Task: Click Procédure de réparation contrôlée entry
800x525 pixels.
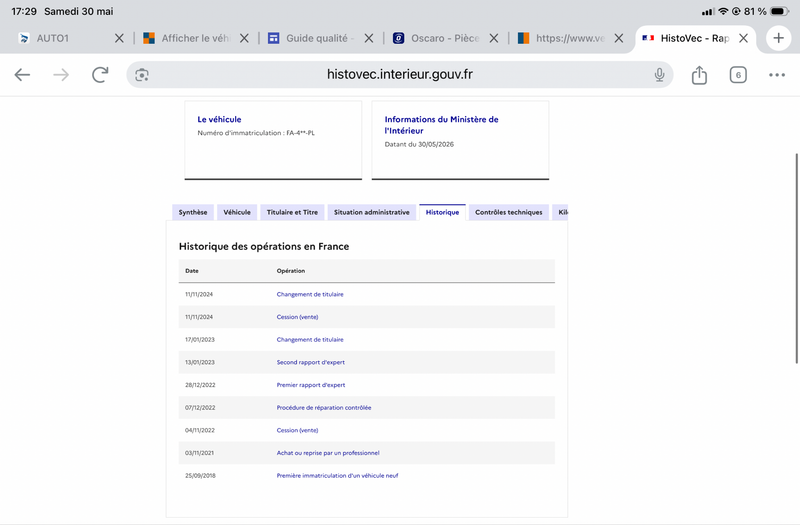Action: click(x=324, y=408)
